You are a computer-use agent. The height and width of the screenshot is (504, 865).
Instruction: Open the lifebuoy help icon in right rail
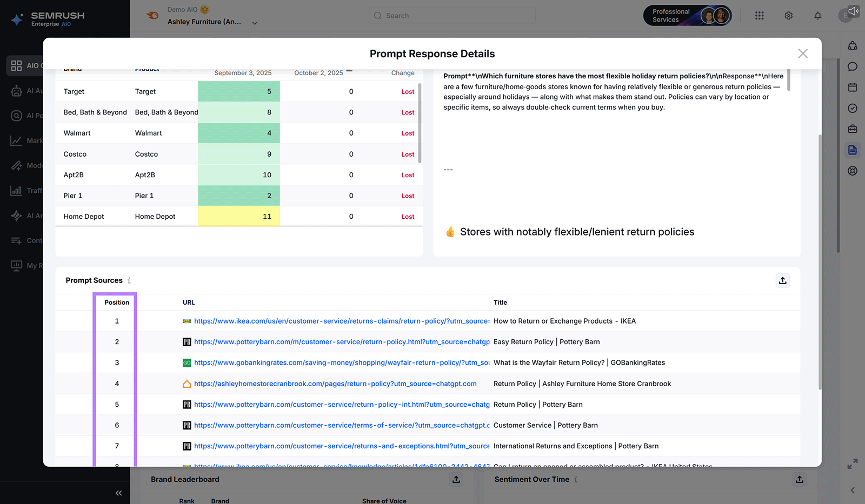coord(853,171)
